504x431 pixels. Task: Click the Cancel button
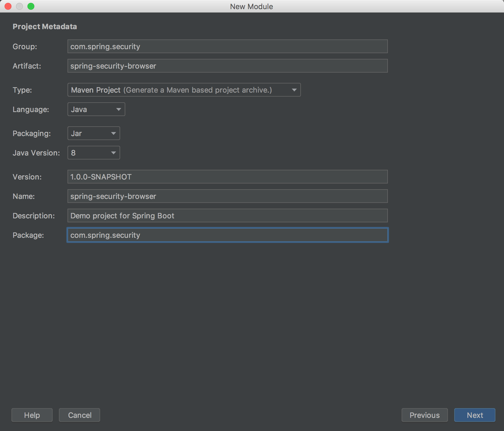pos(80,415)
